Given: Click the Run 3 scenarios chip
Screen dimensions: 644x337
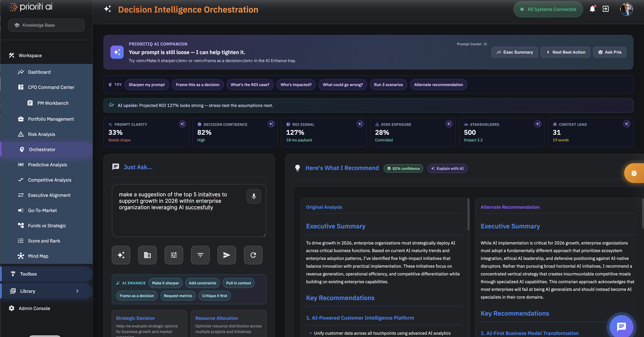Looking at the screenshot, I should (388, 85).
